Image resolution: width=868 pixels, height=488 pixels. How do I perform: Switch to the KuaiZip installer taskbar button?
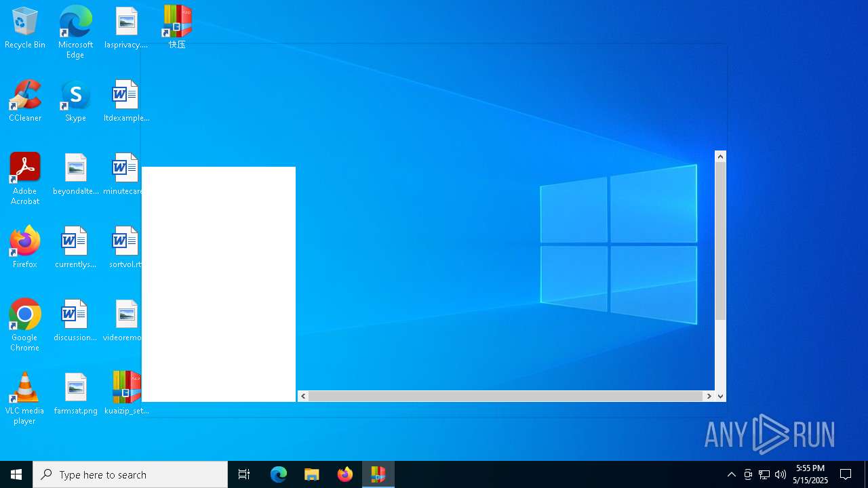coord(378,474)
